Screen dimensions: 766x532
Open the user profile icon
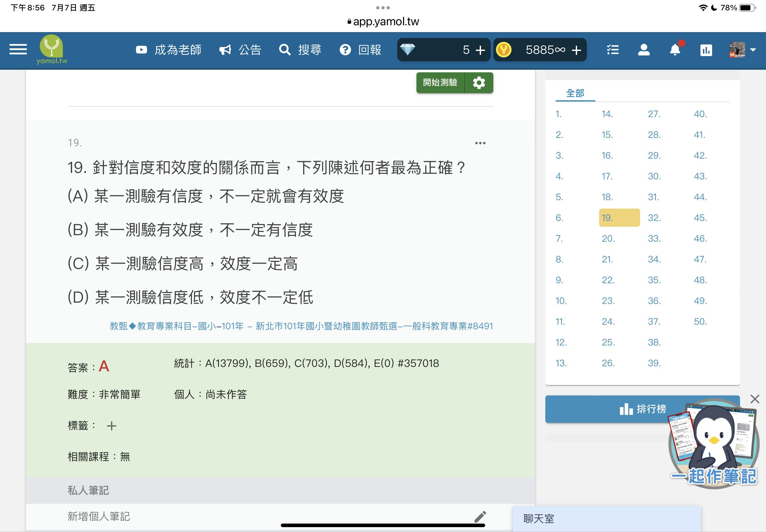pos(644,50)
